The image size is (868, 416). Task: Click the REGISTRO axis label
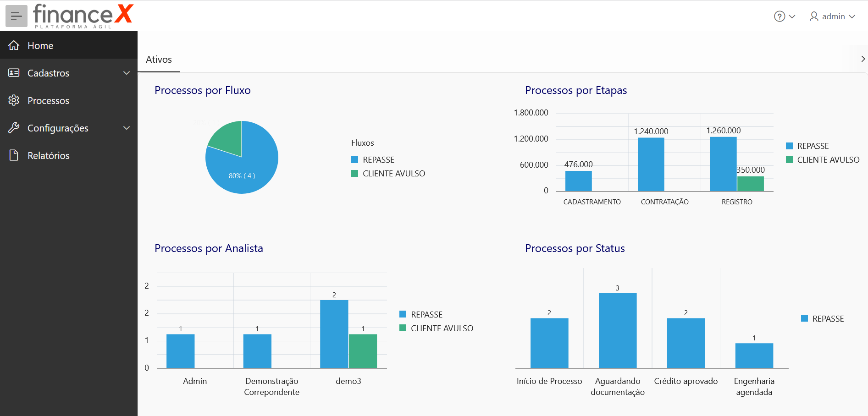(x=737, y=202)
